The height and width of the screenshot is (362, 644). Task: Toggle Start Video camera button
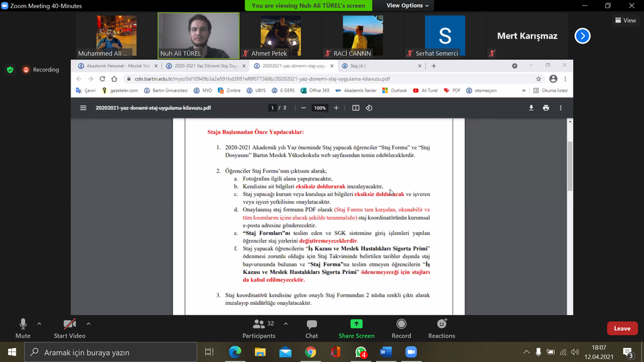tap(69, 328)
